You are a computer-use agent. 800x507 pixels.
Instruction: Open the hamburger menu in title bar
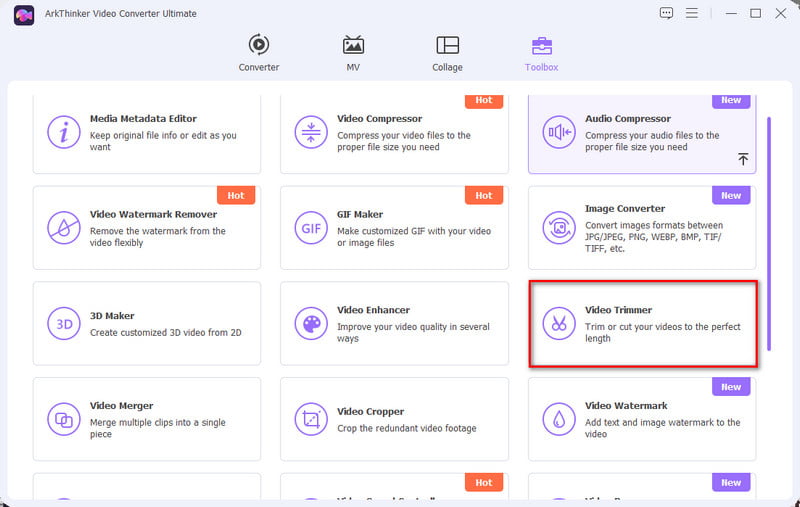(x=692, y=13)
